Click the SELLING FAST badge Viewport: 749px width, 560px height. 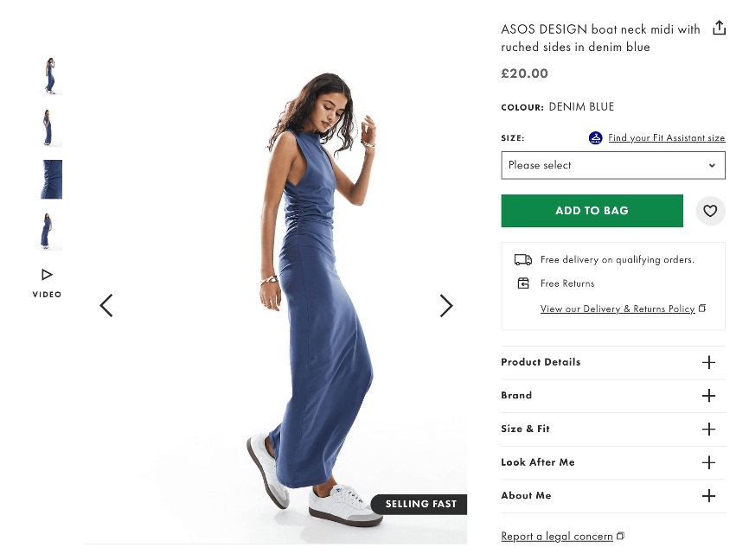pos(420,504)
